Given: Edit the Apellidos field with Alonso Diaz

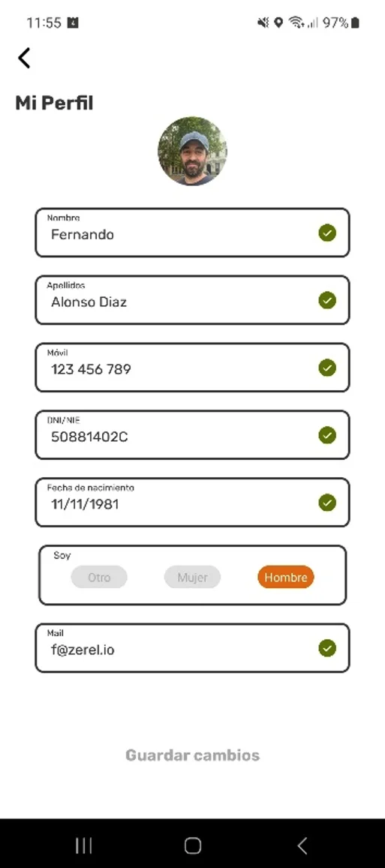Looking at the screenshot, I should pyautogui.click(x=192, y=299).
